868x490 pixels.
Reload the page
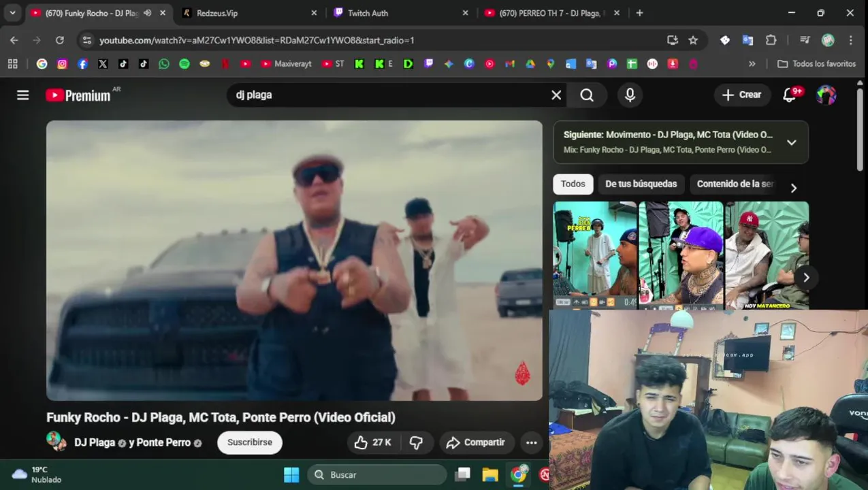pos(60,40)
